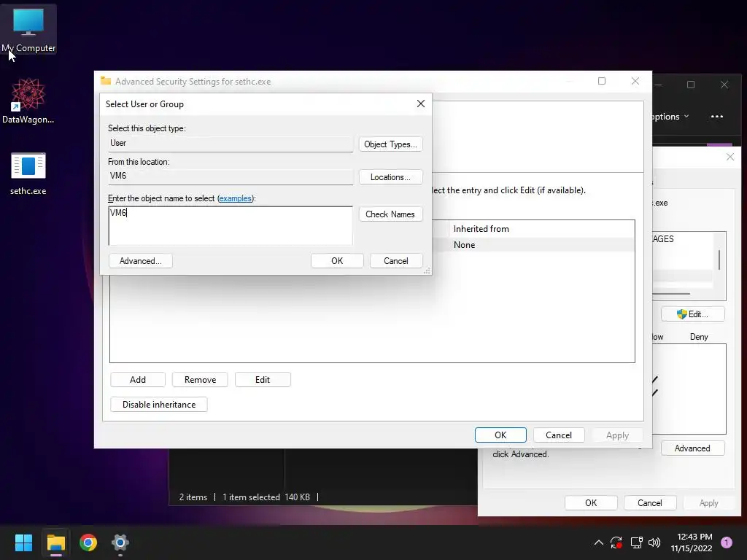Open the three-dot more menu in File Explorer

coord(717,117)
